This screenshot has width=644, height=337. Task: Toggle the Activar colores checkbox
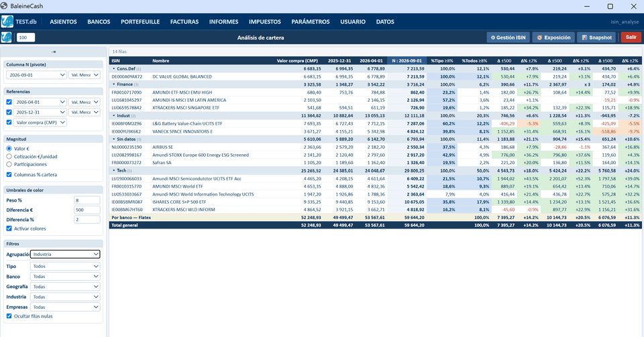point(9,228)
